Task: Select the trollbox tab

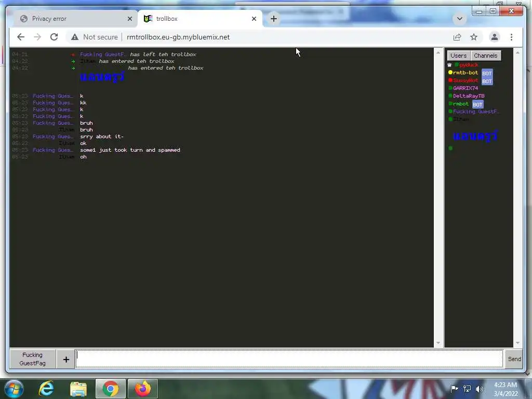Action: pos(200,19)
